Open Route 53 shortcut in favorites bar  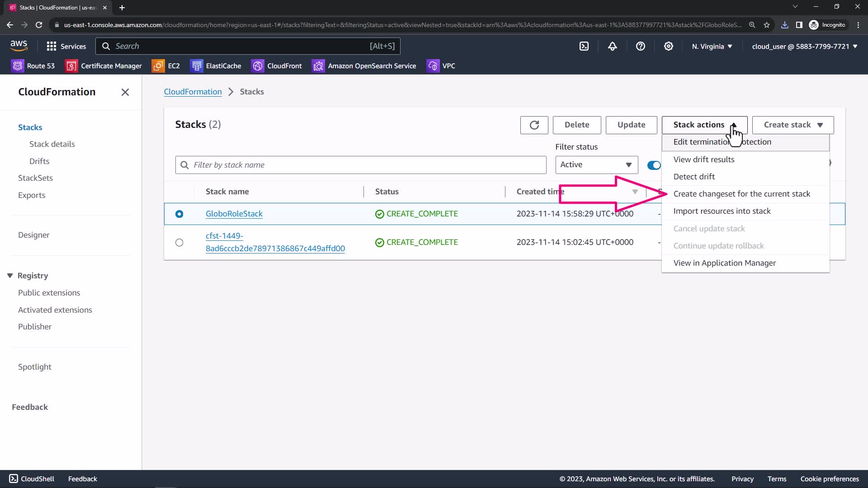point(33,66)
